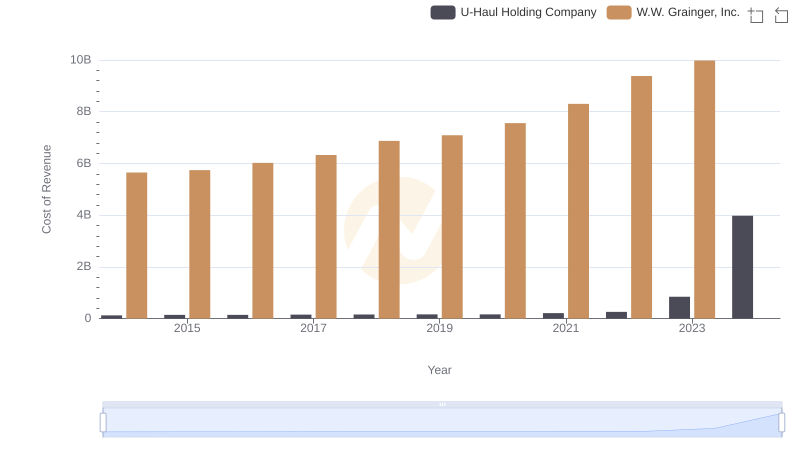This screenshot has width=800, height=461.
Task: Click the 2B y-axis label
Action: pos(84,266)
